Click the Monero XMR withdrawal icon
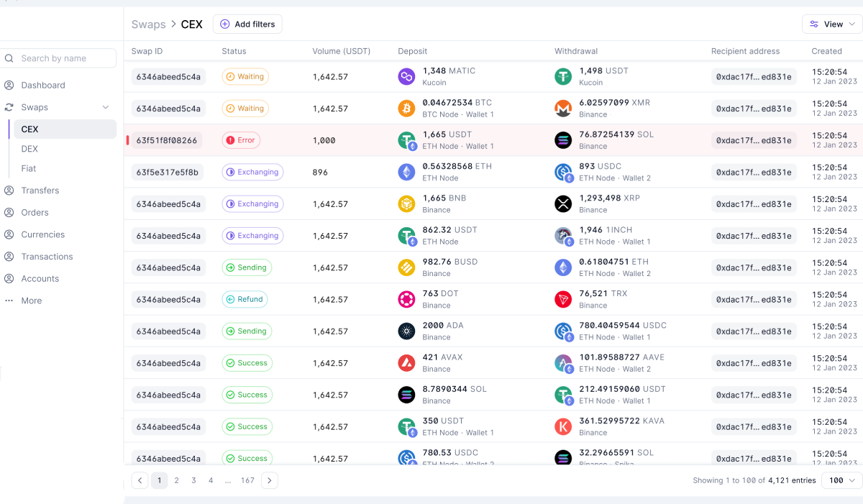The width and height of the screenshot is (863, 504). [563, 108]
